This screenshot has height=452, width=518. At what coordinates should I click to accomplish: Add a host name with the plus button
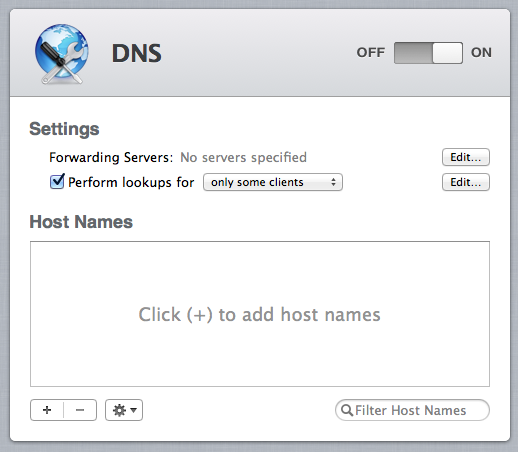click(47, 410)
